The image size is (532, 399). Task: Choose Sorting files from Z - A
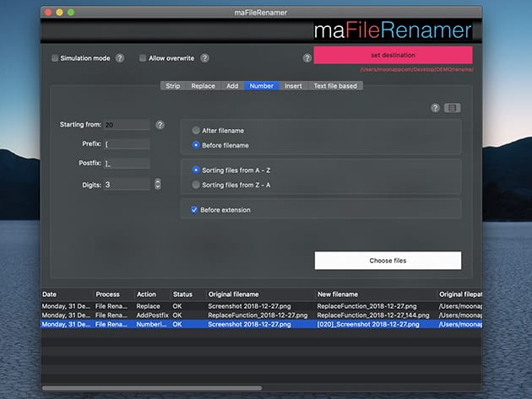pos(197,184)
